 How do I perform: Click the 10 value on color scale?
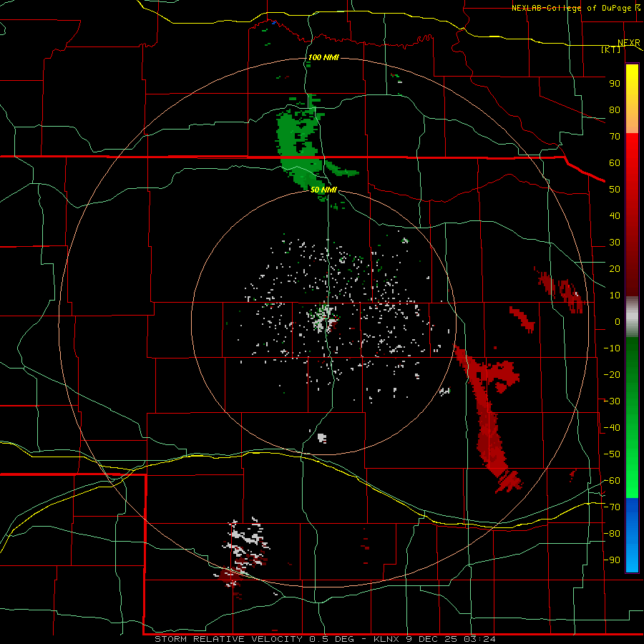pos(615,296)
